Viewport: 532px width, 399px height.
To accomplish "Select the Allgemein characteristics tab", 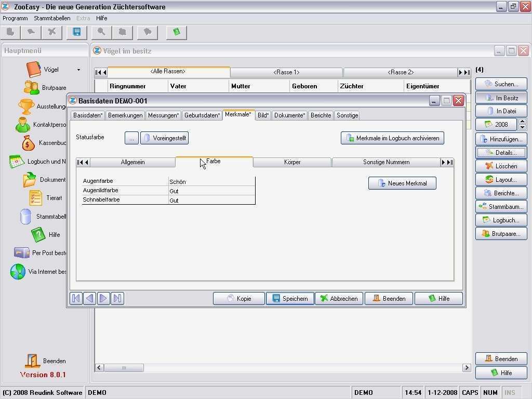I will (x=132, y=162).
